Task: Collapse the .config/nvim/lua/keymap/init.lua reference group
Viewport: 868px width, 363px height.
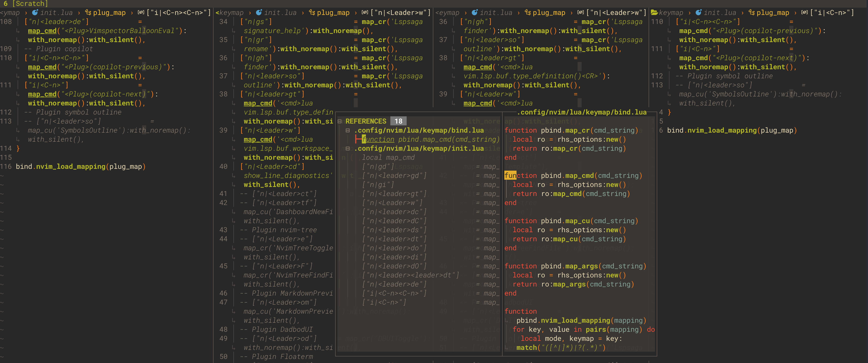Action: [348, 148]
